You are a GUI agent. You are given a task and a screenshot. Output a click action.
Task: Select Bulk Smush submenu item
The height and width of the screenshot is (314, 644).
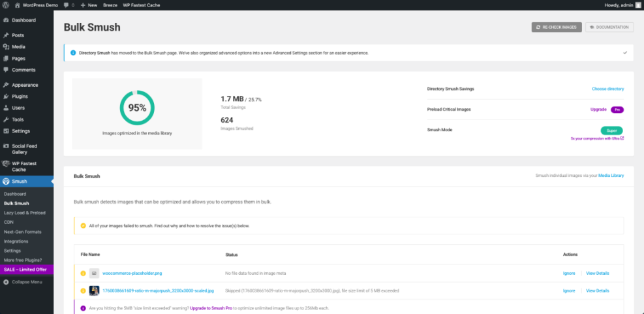click(16, 204)
